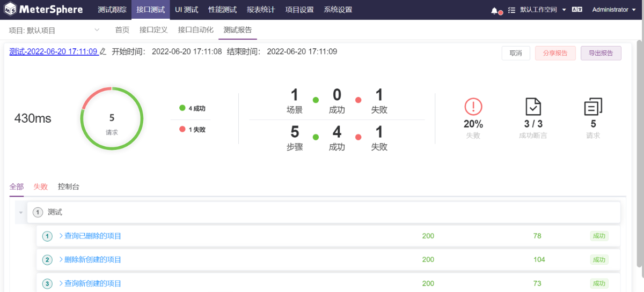Open the 性能测试 menu
The height and width of the screenshot is (292, 644).
(x=223, y=10)
